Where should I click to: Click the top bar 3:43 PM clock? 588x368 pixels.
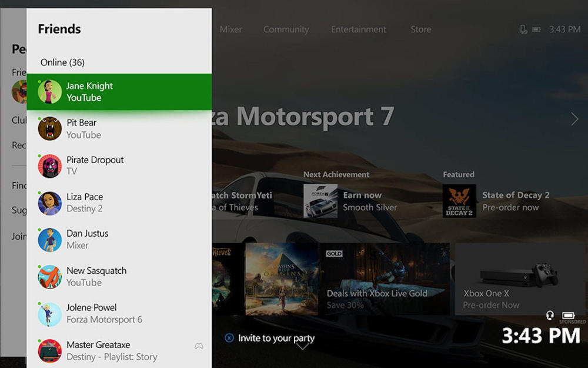click(564, 29)
